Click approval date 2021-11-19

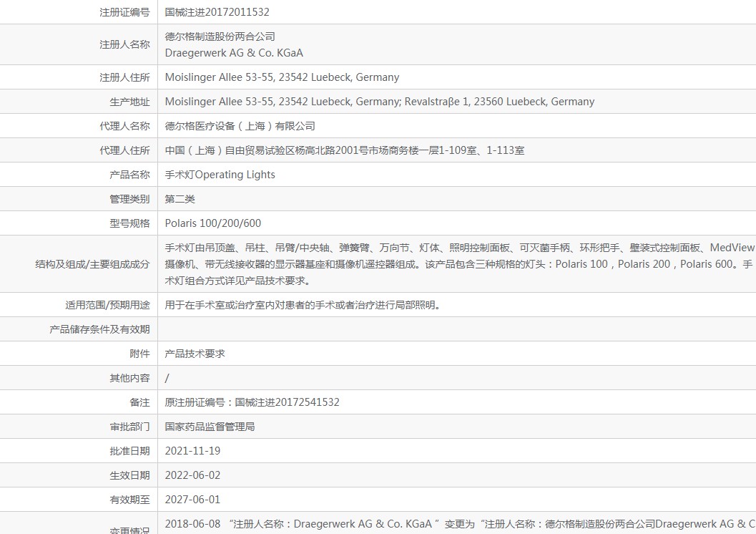click(192, 451)
